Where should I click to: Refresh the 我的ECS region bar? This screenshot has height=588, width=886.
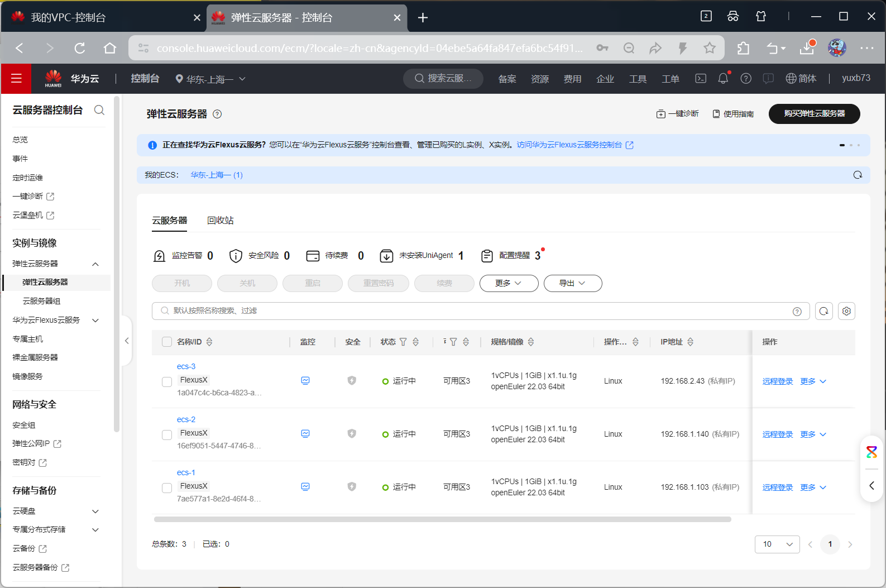[858, 175]
